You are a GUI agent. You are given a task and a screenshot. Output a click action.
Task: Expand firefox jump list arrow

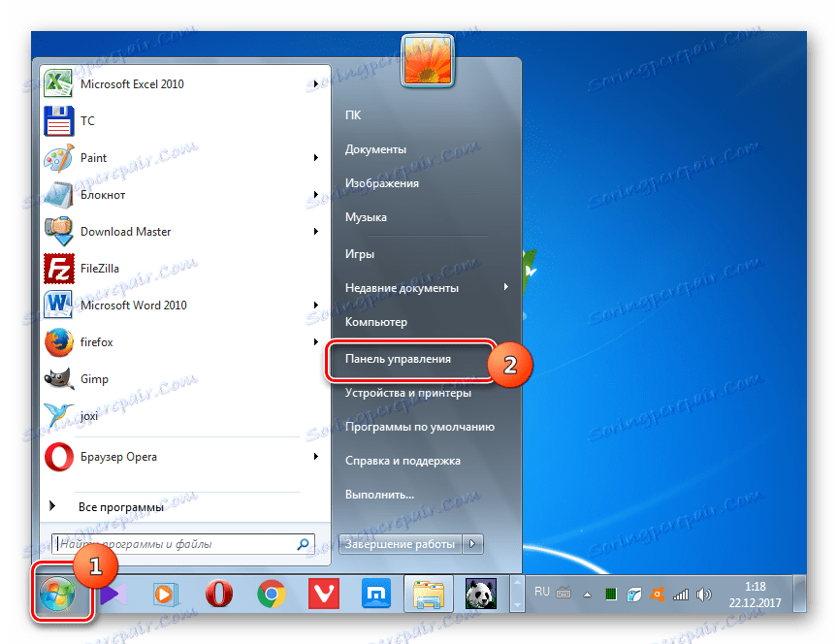pyautogui.click(x=316, y=342)
